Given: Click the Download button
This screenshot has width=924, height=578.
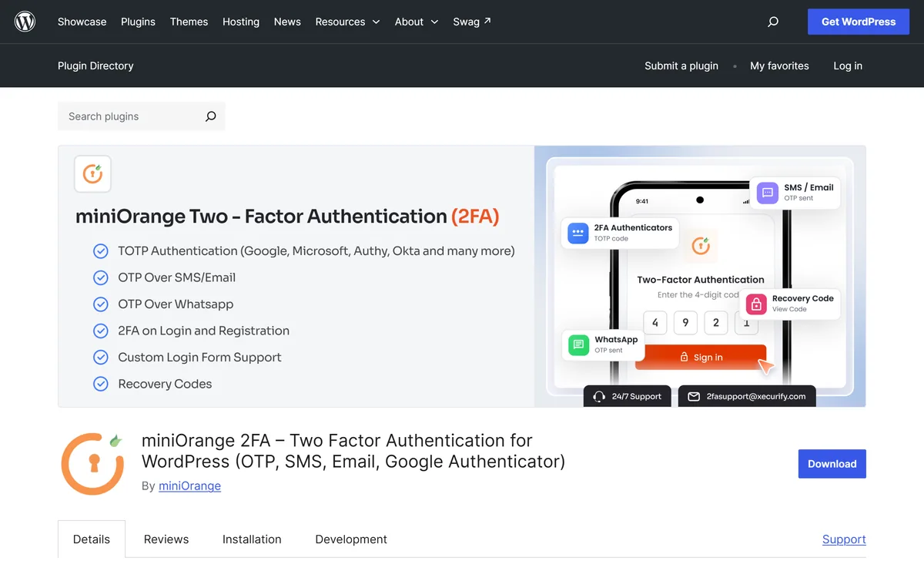Looking at the screenshot, I should (x=832, y=464).
